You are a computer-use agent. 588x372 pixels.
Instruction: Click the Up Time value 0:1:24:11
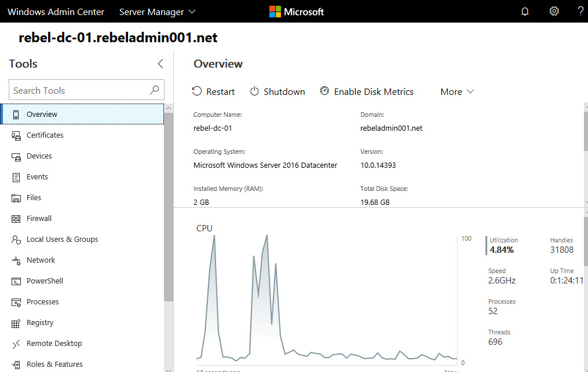point(567,281)
